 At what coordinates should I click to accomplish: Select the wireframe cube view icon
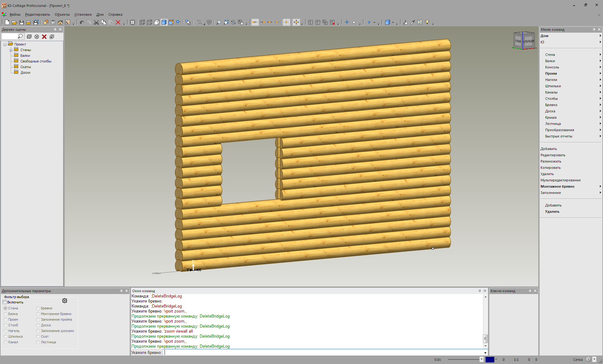point(142,22)
